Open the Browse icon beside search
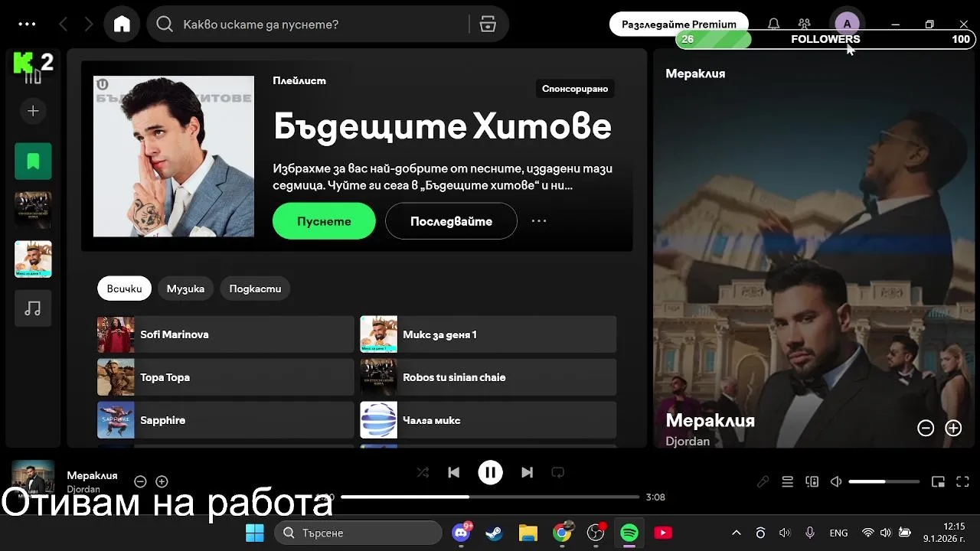980x551 pixels. click(488, 24)
